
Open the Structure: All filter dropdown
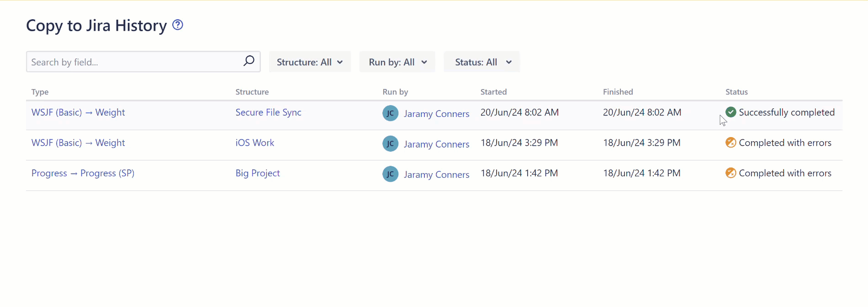(310, 62)
